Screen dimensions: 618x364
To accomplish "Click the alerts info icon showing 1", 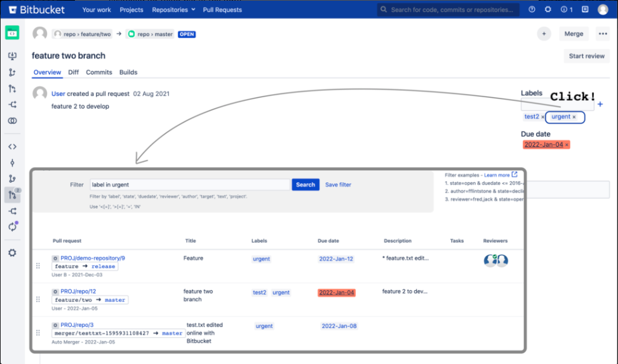I will 567,10.
